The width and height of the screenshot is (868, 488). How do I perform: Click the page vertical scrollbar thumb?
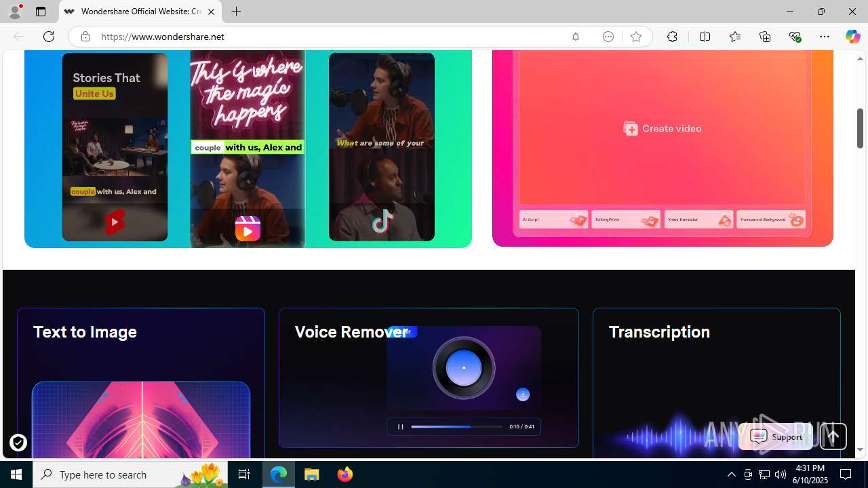[860, 128]
